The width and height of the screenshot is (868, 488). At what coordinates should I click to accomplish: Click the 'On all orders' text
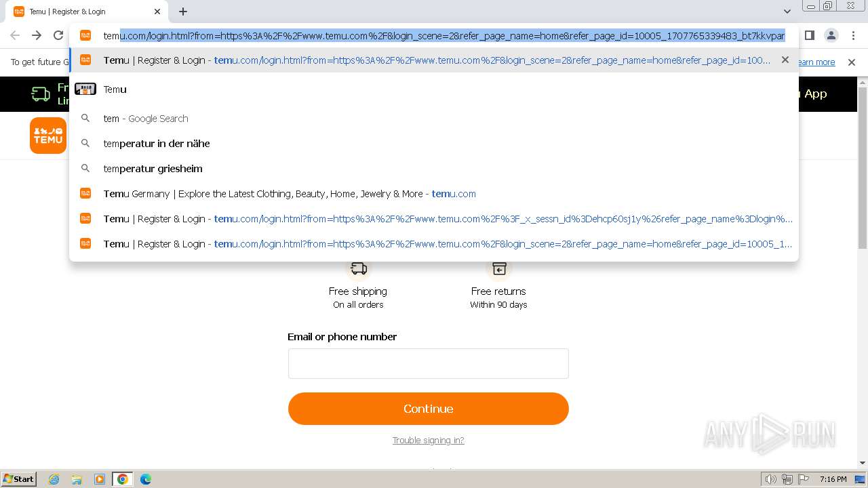click(358, 305)
